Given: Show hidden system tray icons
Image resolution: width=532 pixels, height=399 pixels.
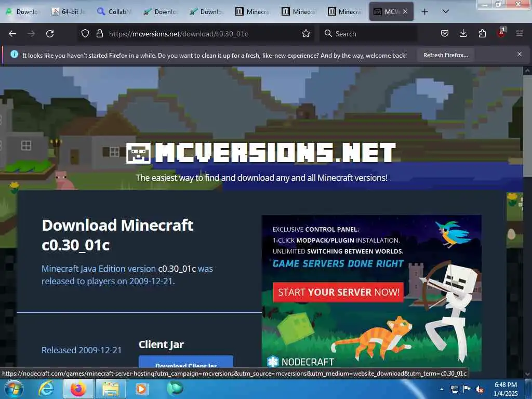Looking at the screenshot, I should (442, 389).
